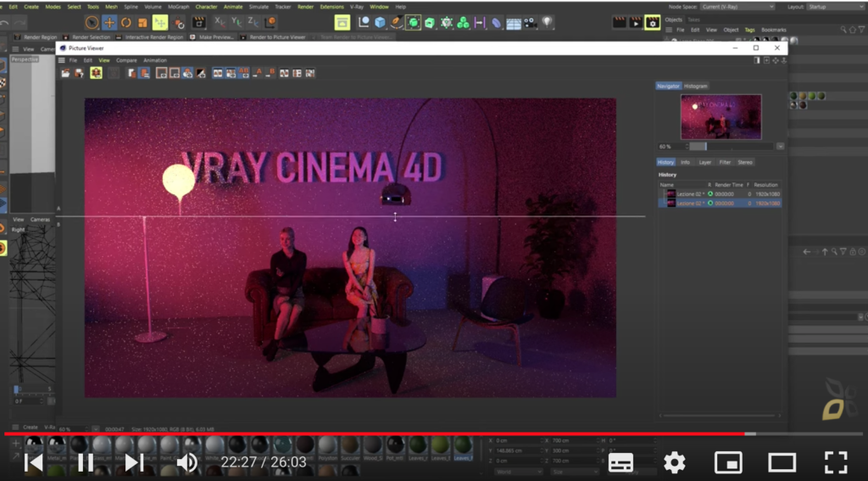Viewport: 868px width, 481px height.
Task: Click Picture Viewer open image icon
Action: [65, 73]
